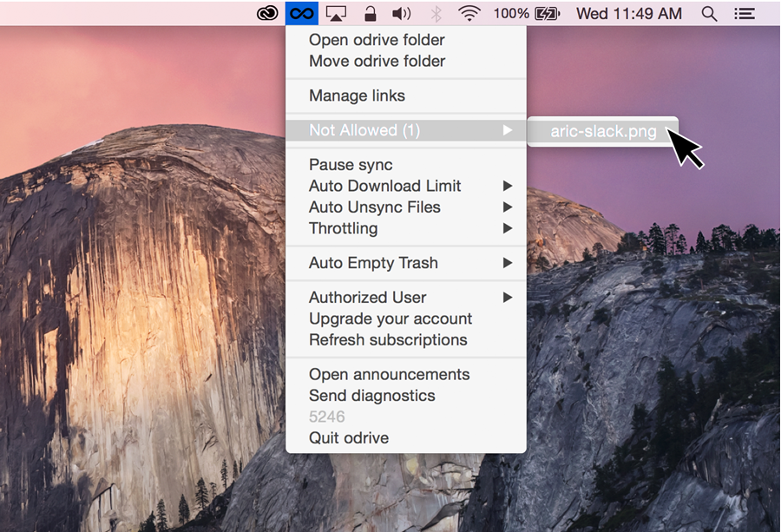The height and width of the screenshot is (532, 781).
Task: Select Not Allowed (1) menu entry
Action: point(406,130)
